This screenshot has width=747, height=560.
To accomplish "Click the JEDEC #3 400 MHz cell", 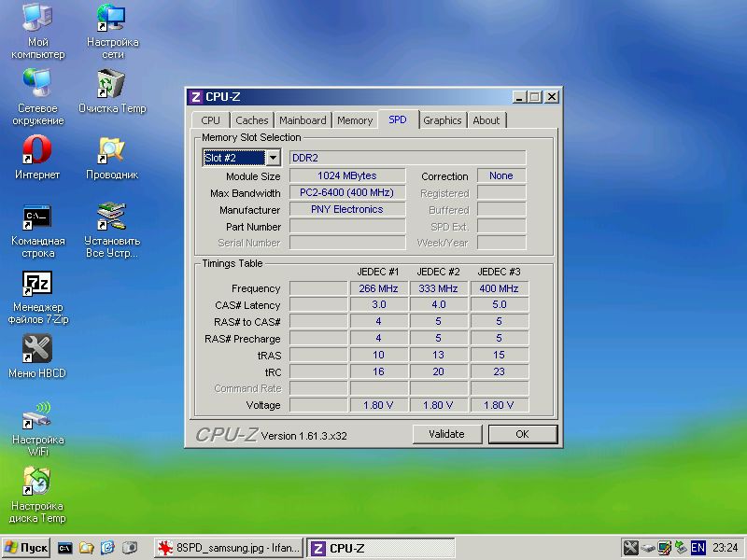I will 500,288.
